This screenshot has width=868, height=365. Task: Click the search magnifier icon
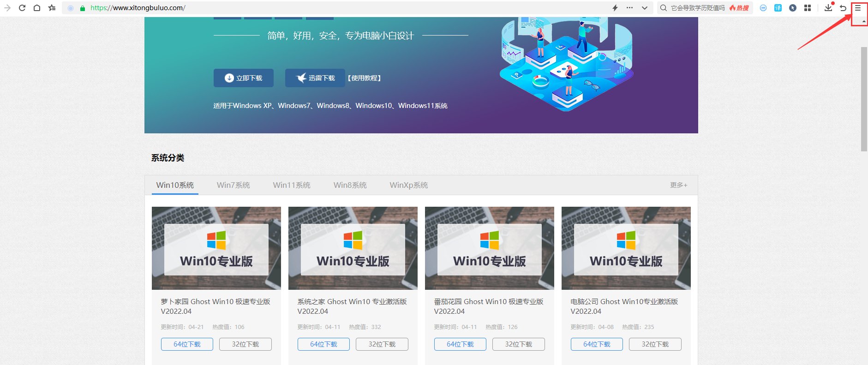point(664,8)
